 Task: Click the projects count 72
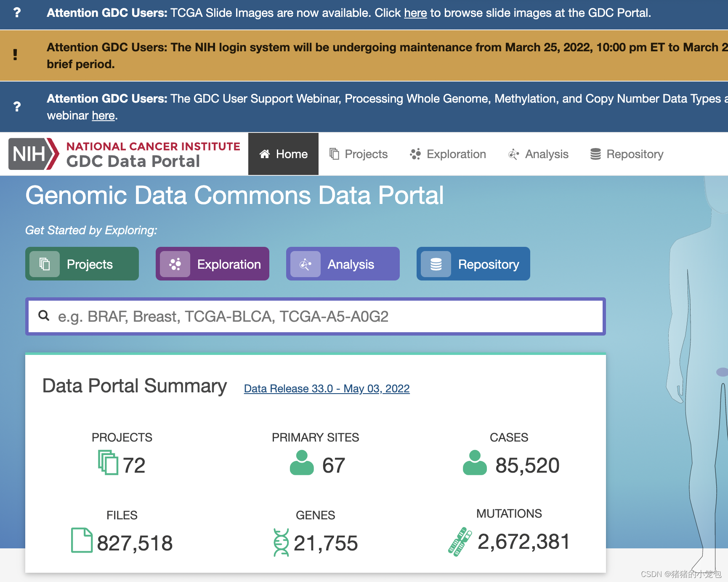[134, 466]
